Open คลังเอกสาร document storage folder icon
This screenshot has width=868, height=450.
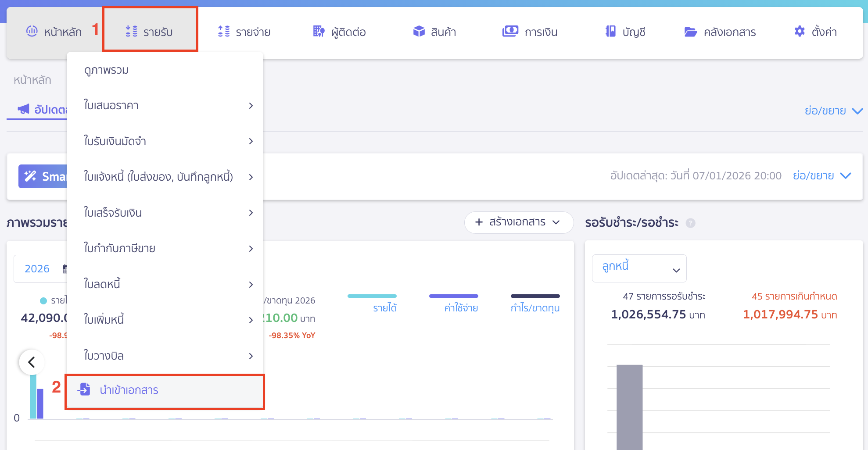coord(691,31)
